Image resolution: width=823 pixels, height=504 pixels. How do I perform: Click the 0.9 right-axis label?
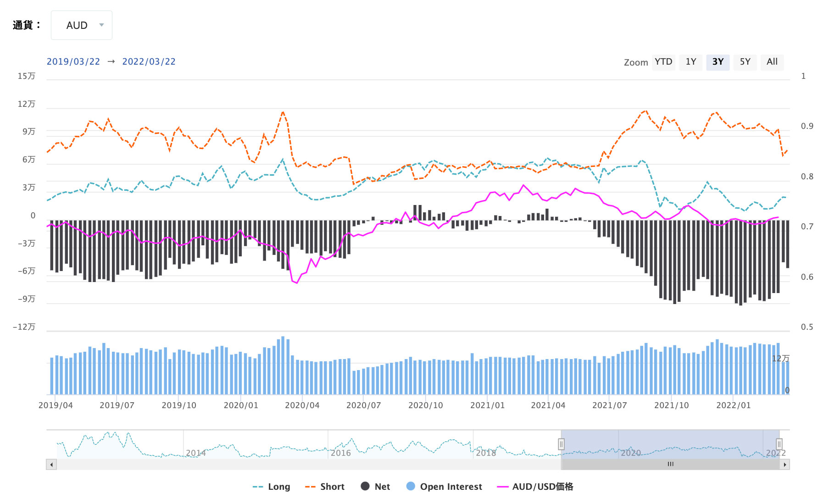[x=807, y=126]
